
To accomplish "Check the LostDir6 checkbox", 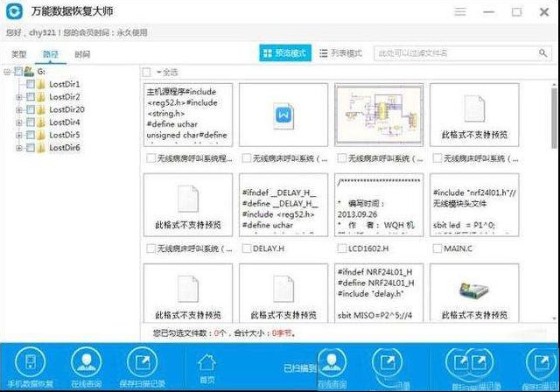I will [31, 148].
